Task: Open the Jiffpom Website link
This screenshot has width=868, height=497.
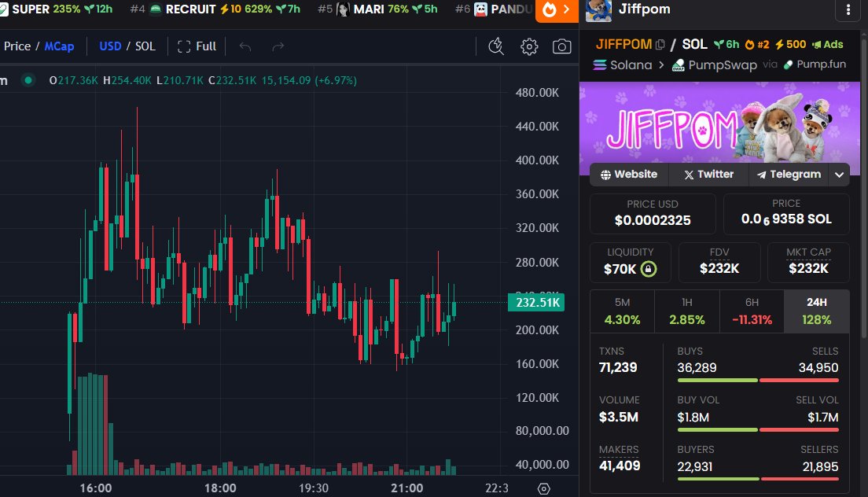Action: (629, 175)
